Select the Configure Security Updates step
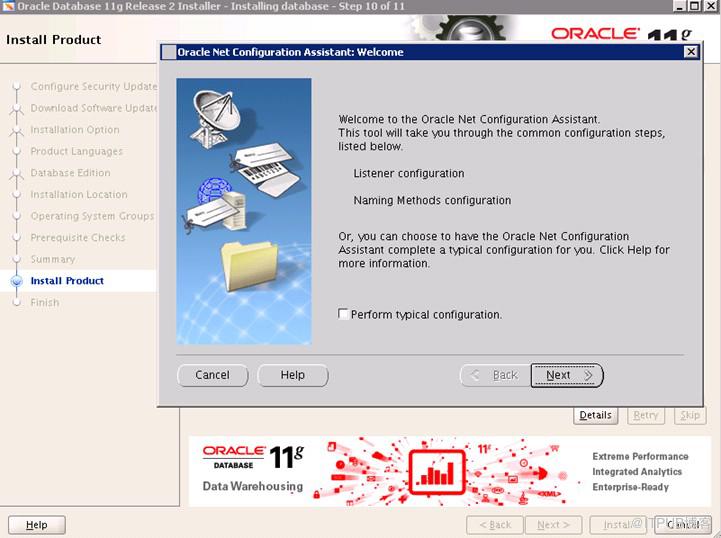 point(94,86)
